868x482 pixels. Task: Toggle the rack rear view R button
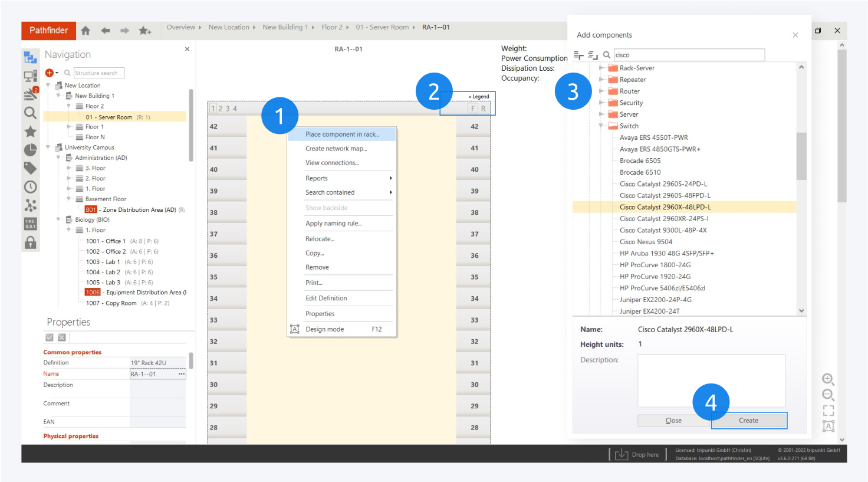tap(484, 109)
